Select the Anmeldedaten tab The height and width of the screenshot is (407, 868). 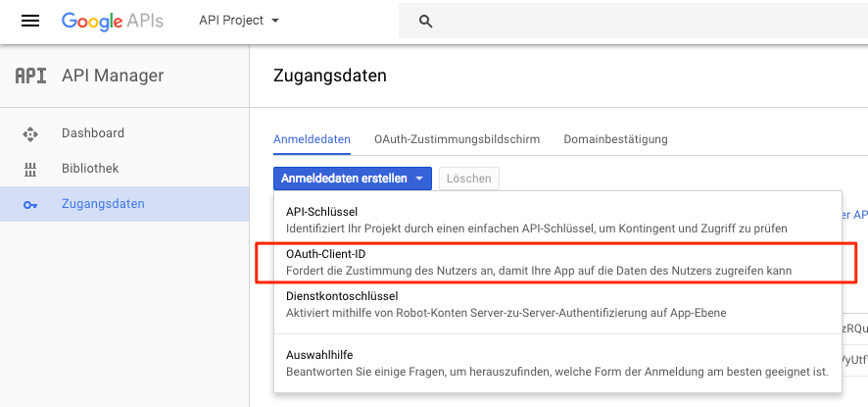(x=312, y=139)
